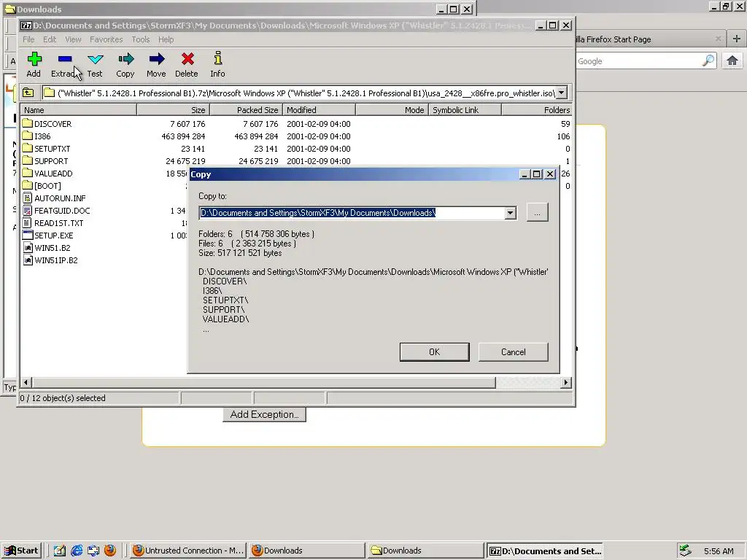Sort by the Name column header

(79, 110)
